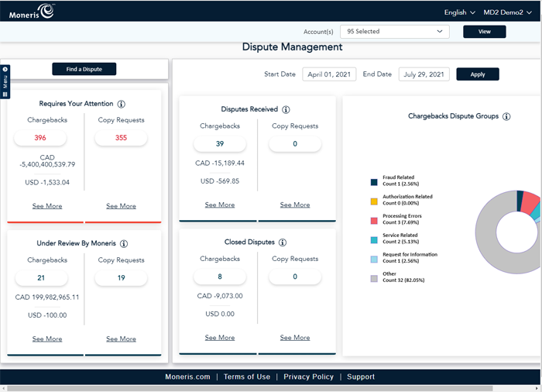The image size is (542, 392).
Task: Click the View button
Action: point(484,32)
